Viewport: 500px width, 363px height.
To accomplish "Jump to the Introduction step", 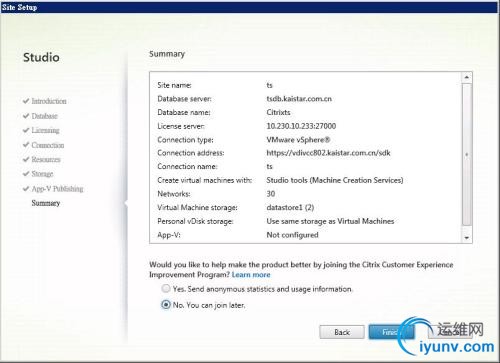I will (49, 101).
